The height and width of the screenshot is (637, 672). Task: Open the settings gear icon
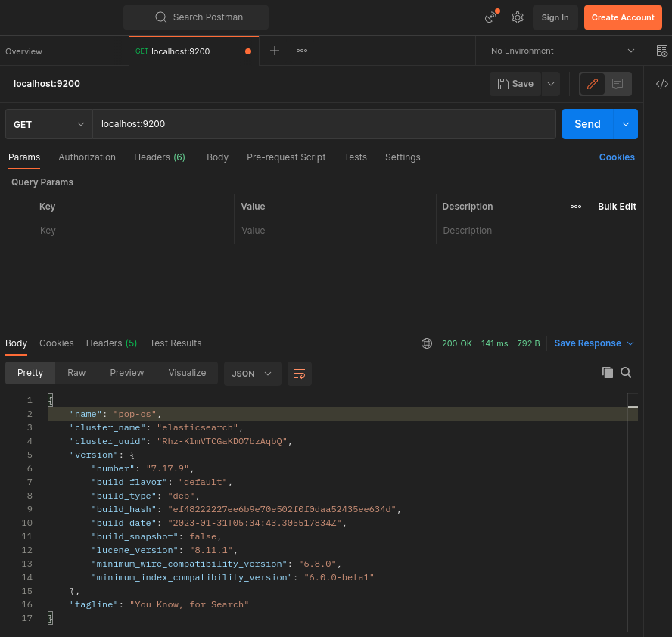[x=518, y=17]
